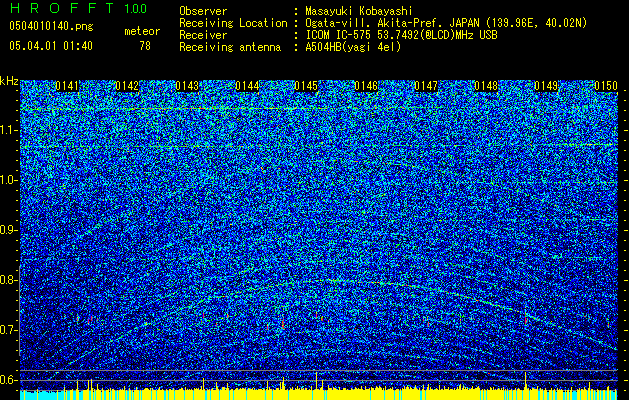Select the filename 0504010140.png

click(51, 27)
